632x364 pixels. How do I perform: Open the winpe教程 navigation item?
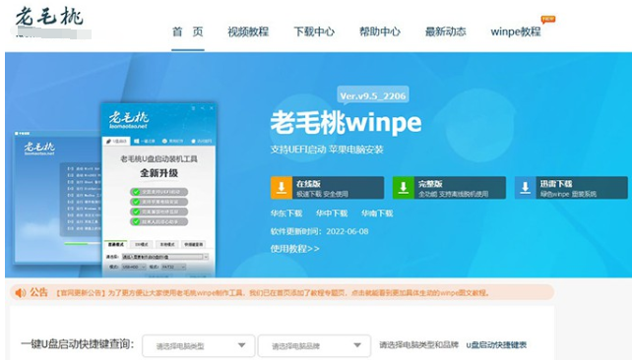coord(516,31)
